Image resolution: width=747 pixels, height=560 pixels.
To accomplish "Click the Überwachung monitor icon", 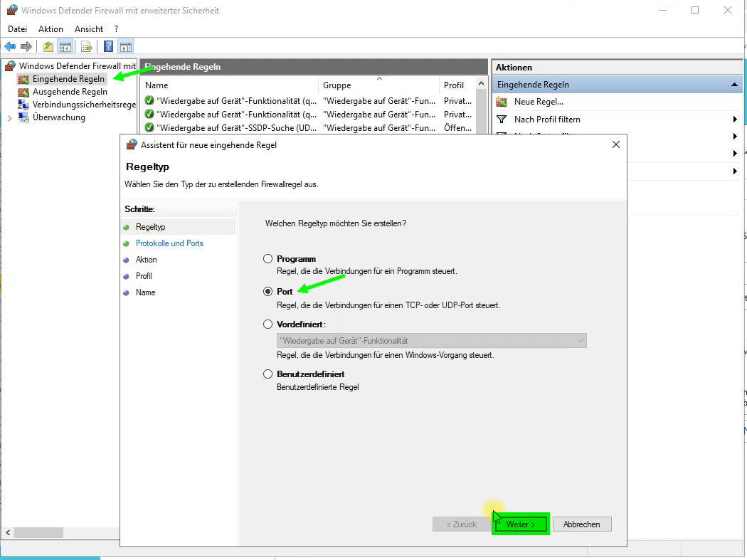I will pos(23,117).
